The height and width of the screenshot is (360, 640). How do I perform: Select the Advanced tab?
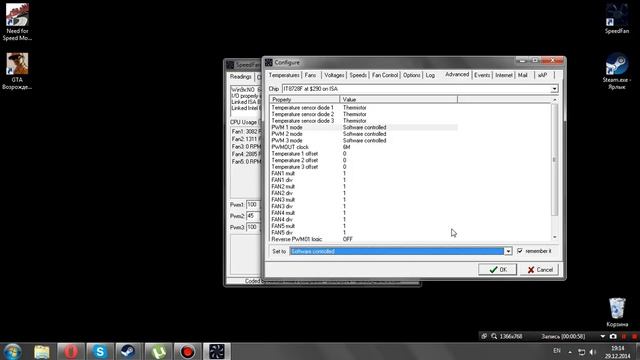pos(457,74)
